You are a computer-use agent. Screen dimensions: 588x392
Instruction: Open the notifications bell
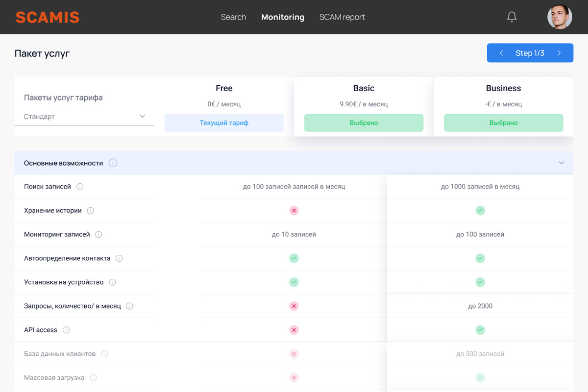512,17
